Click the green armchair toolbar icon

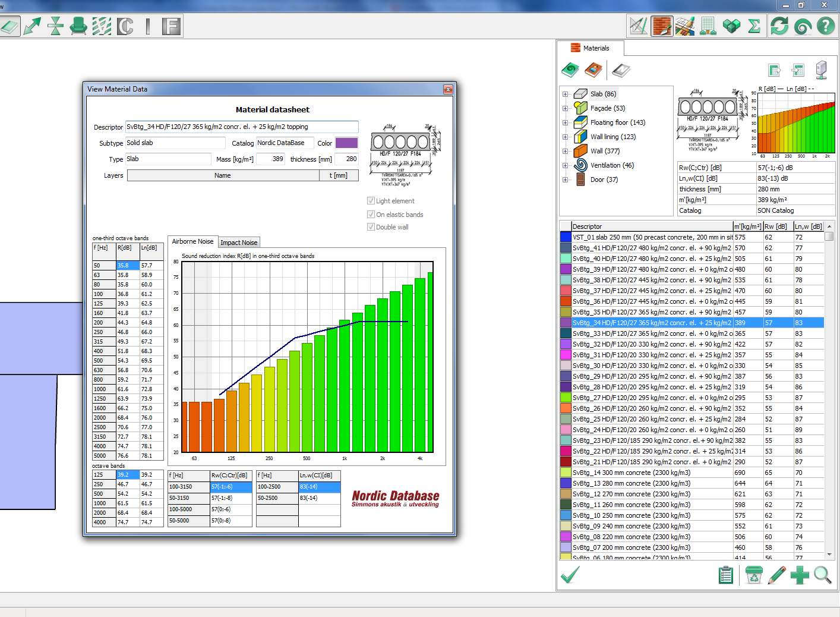click(78, 26)
